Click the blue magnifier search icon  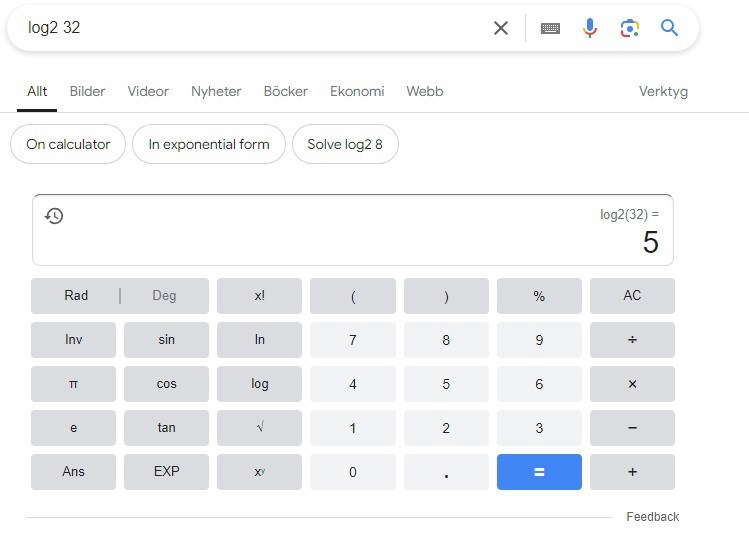tap(669, 28)
